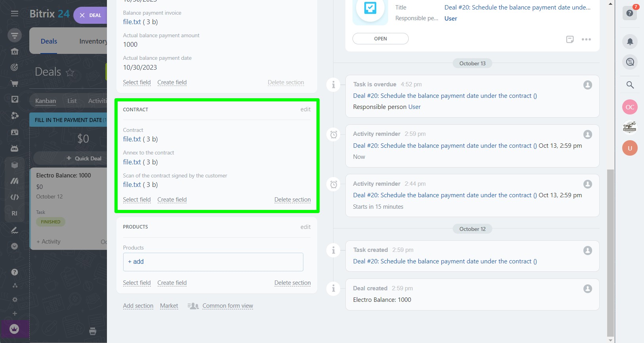Click the Products add input field
This screenshot has height=343, width=644.
pos(213,262)
